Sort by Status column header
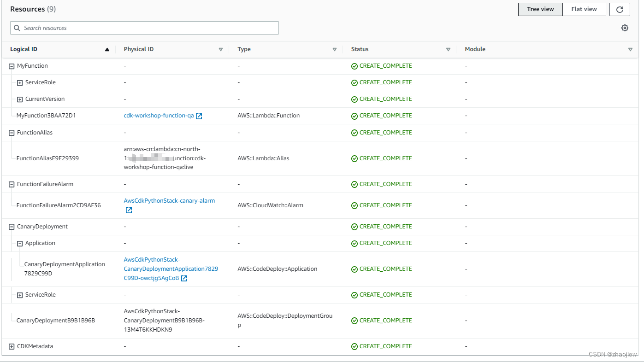 (360, 49)
